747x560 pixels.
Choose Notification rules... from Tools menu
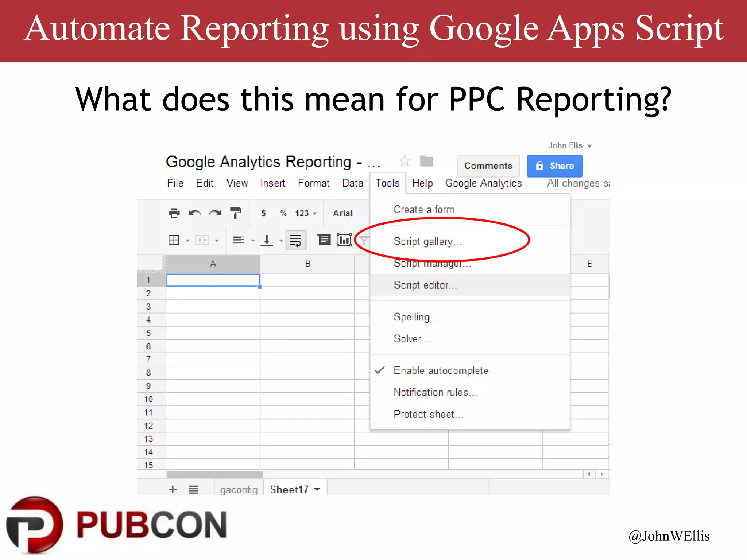click(470, 392)
